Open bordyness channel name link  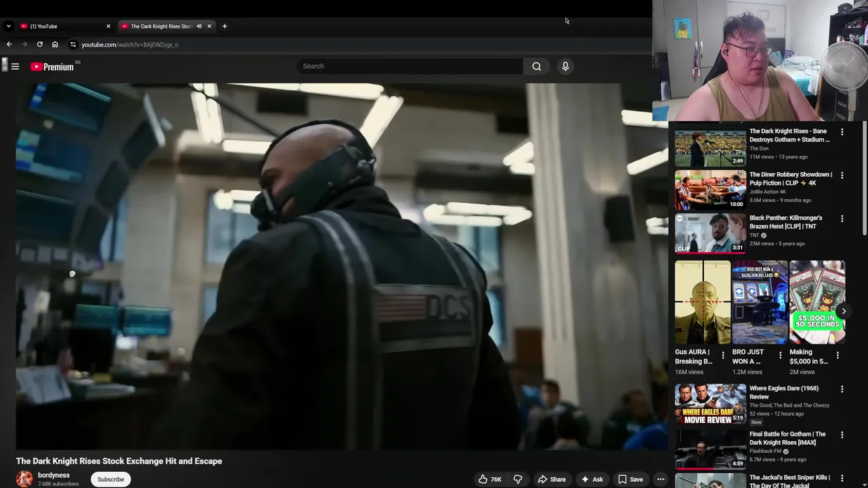pos(54,476)
